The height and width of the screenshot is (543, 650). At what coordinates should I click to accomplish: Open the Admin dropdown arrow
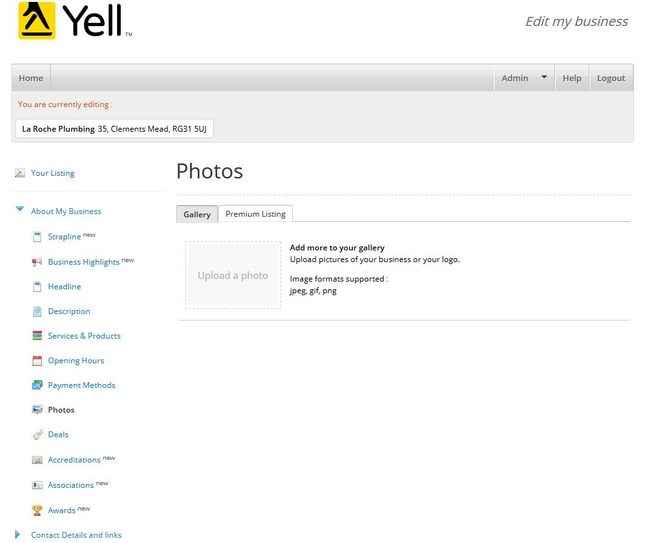click(x=544, y=77)
